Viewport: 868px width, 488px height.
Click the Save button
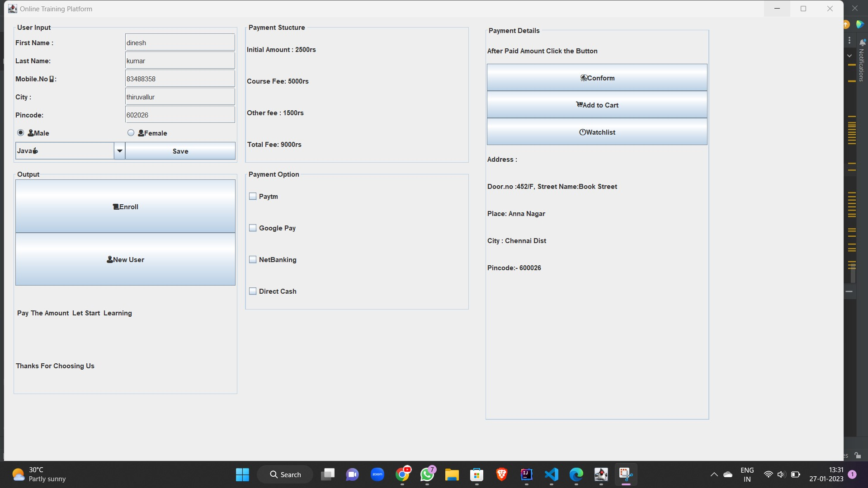(180, 151)
